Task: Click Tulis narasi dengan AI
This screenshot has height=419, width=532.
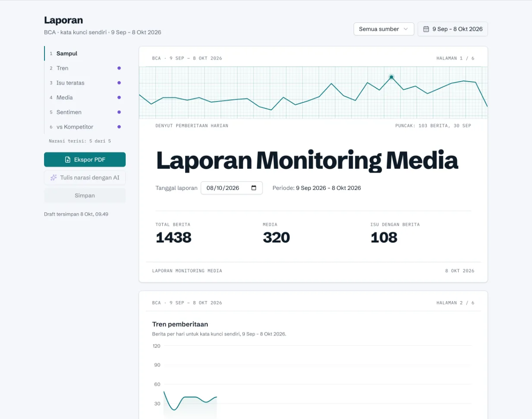Action: [85, 177]
